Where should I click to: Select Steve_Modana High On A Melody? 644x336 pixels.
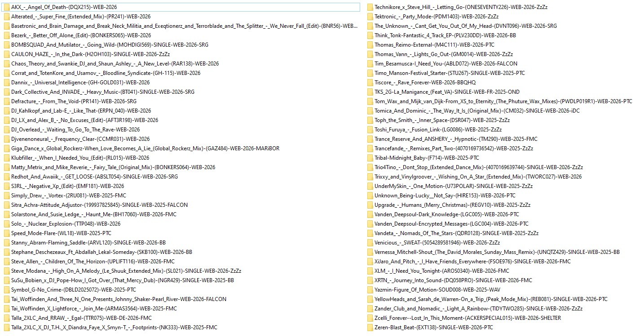point(126,271)
